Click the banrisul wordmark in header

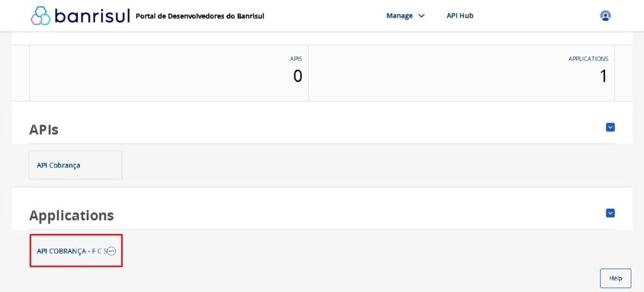click(x=92, y=16)
